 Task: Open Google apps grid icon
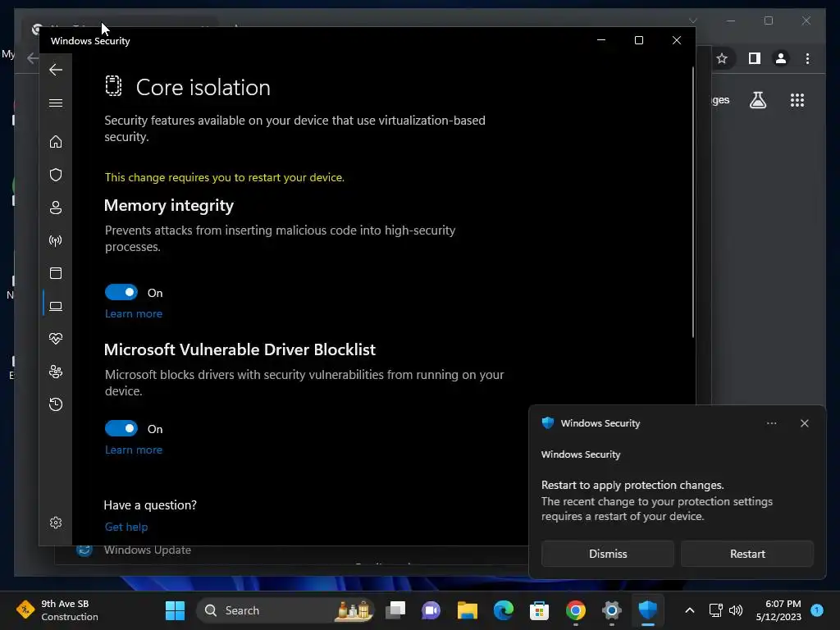coord(797,100)
